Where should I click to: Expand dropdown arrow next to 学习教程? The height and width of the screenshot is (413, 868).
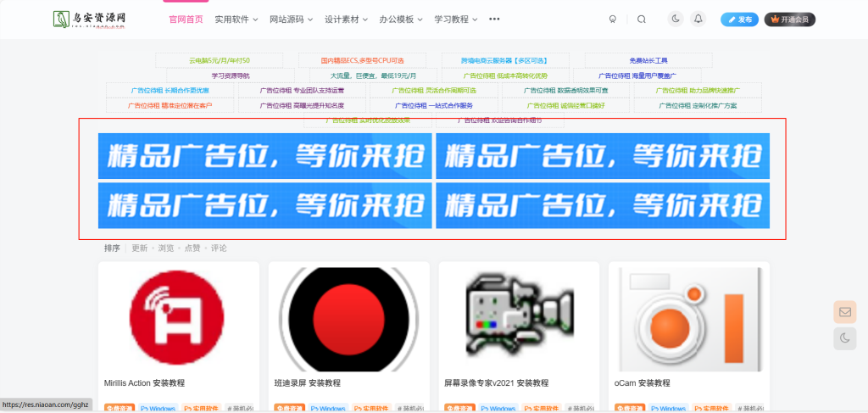[x=475, y=20]
